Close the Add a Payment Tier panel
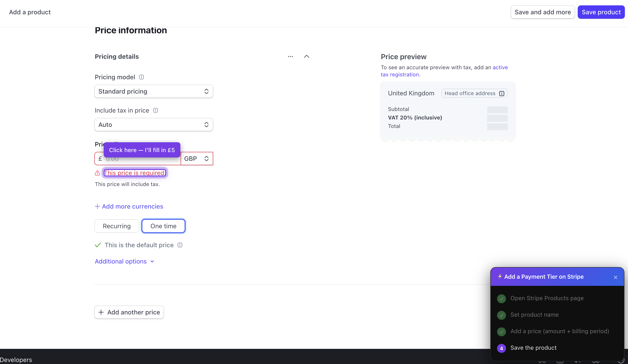This screenshot has height=364, width=628. pos(615,277)
